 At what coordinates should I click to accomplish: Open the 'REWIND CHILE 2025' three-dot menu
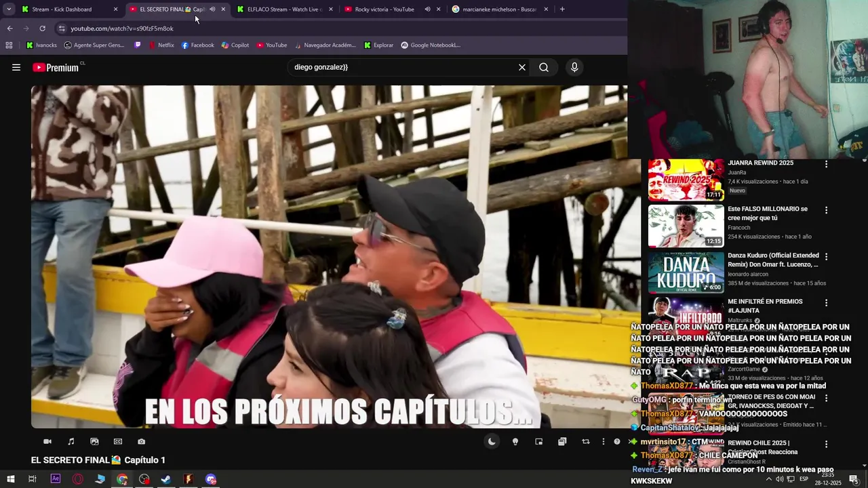(826, 444)
